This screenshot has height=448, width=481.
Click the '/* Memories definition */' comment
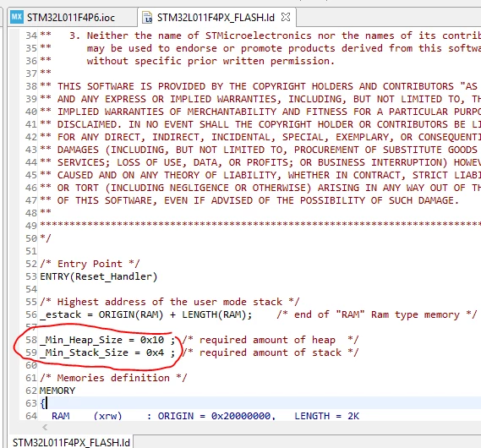click(113, 378)
